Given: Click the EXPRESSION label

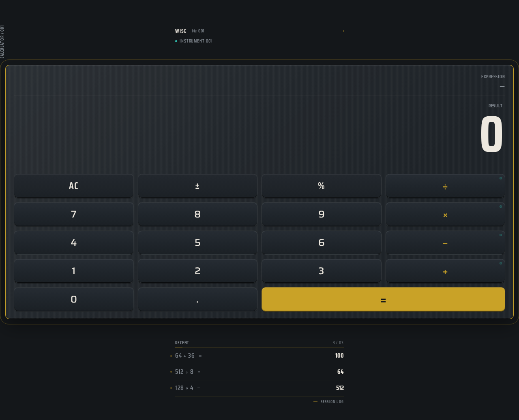Looking at the screenshot, I should [x=493, y=77].
